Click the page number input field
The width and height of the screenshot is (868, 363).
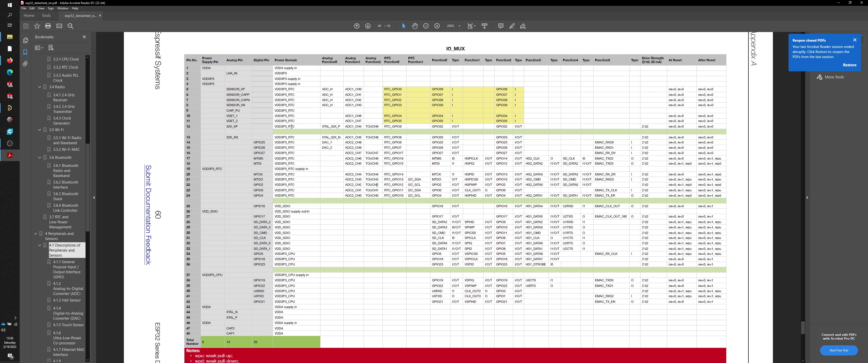coord(379,26)
